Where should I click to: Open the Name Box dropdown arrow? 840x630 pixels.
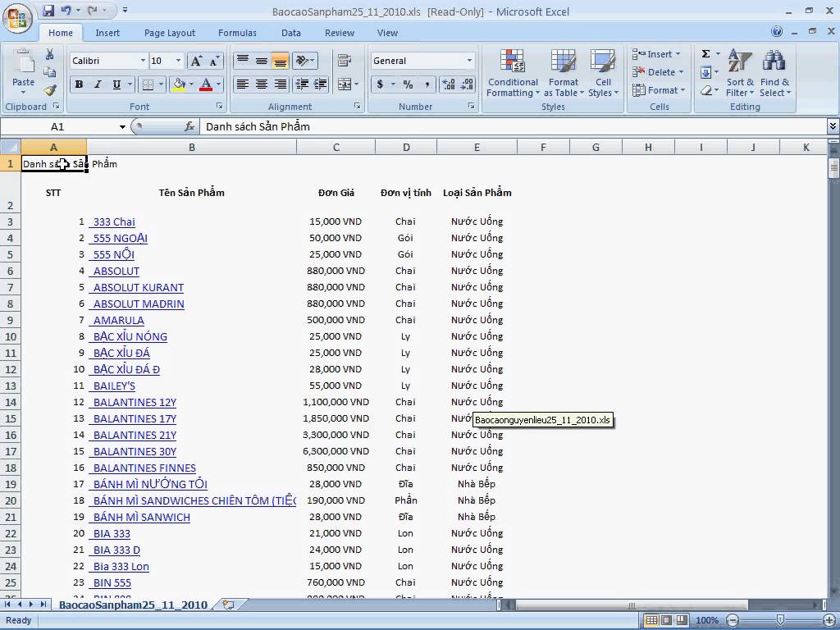[122, 127]
